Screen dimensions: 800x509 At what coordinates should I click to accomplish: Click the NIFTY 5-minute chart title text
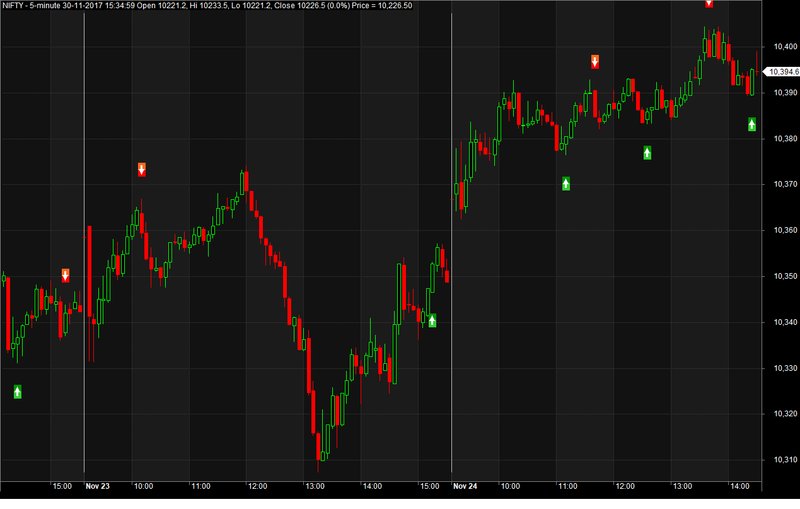[208, 6]
